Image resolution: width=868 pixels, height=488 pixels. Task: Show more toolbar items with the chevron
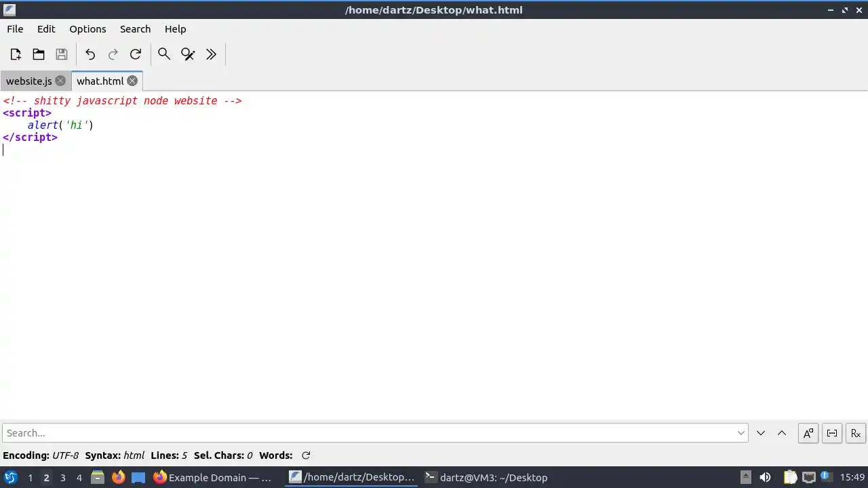(x=211, y=54)
